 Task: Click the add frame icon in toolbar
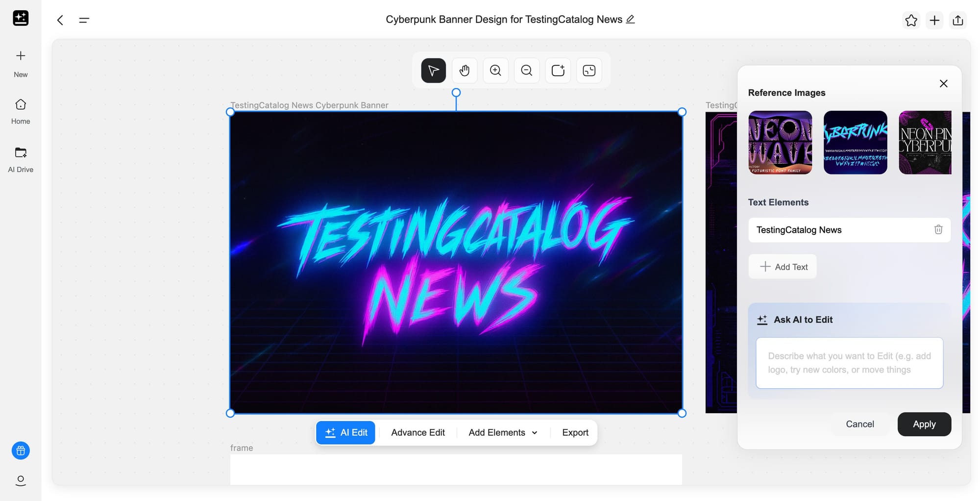tap(558, 71)
